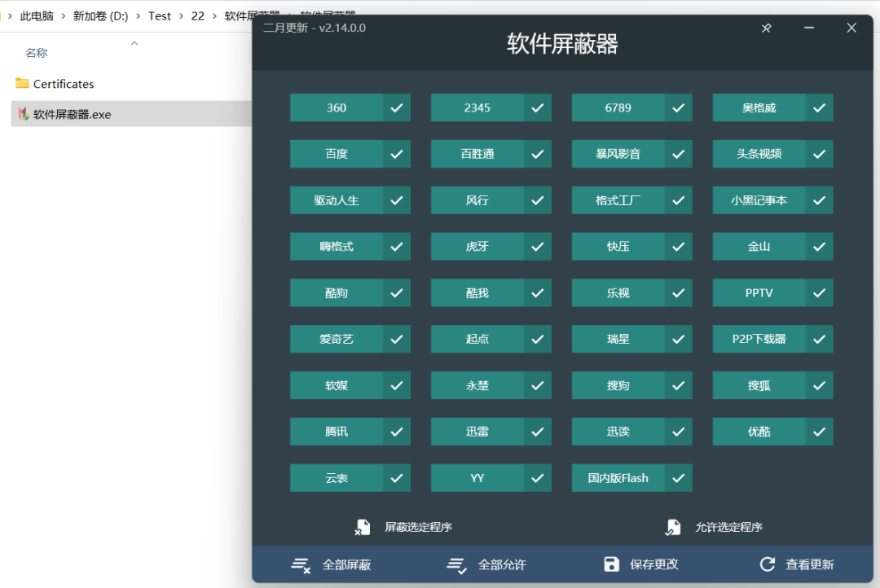Open 新加卷 (D:) from the breadcrumb
The width and height of the screenshot is (880, 588).
click(100, 15)
